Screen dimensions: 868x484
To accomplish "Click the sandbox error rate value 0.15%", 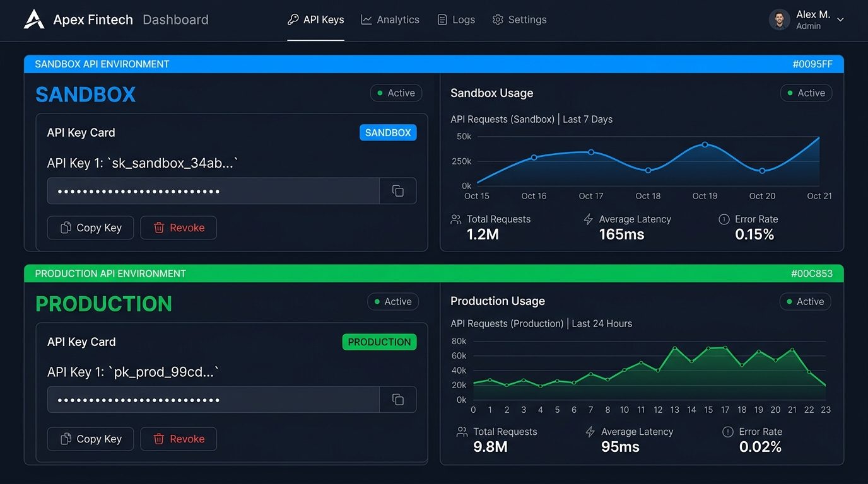I will (754, 235).
